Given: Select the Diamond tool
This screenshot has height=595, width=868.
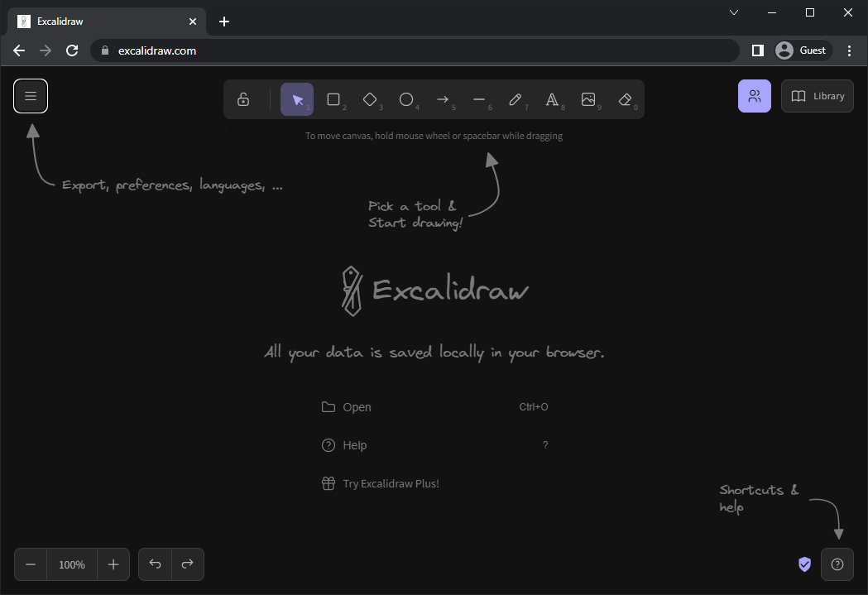Looking at the screenshot, I should tap(371, 99).
